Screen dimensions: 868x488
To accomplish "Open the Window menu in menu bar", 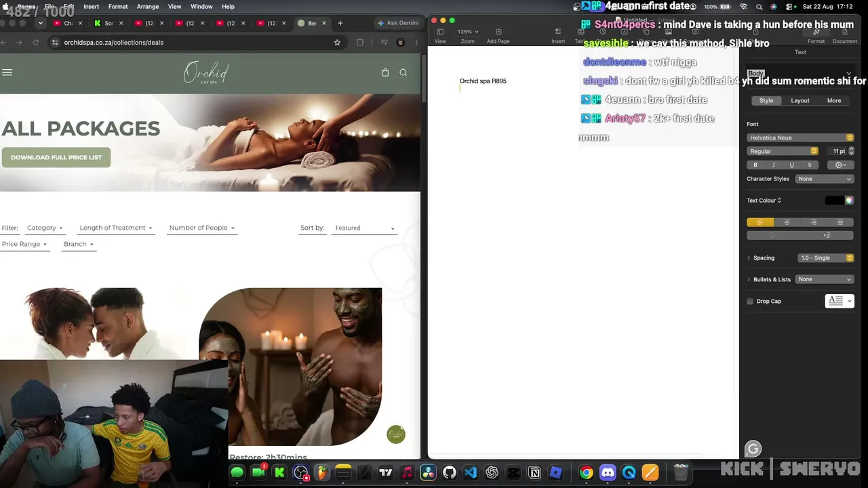I will coord(201,7).
